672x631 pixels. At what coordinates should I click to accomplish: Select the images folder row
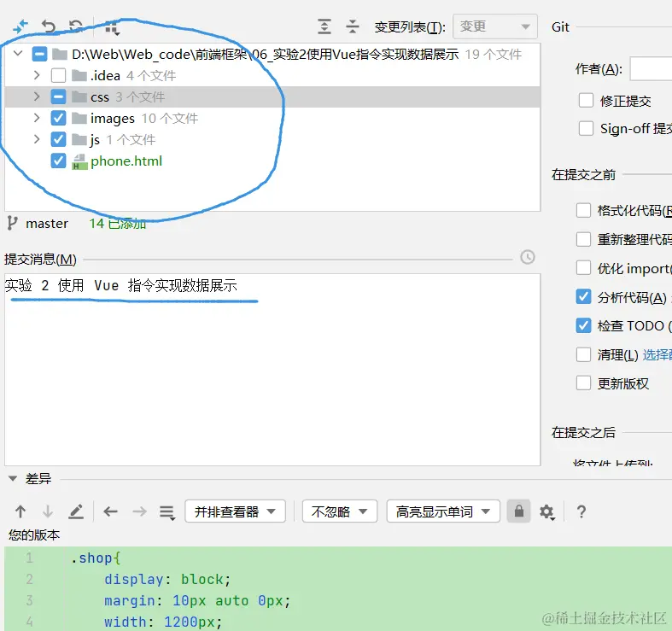[x=272, y=119]
